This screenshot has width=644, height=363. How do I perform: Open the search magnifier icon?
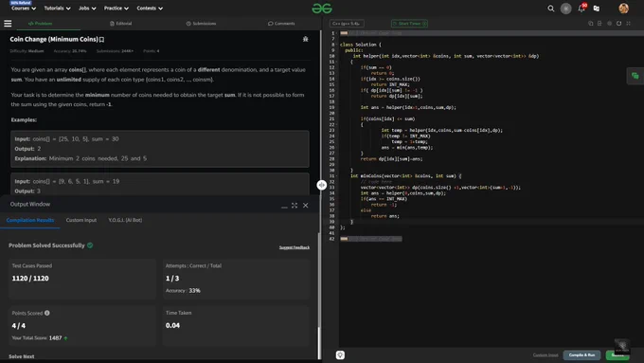(551, 9)
